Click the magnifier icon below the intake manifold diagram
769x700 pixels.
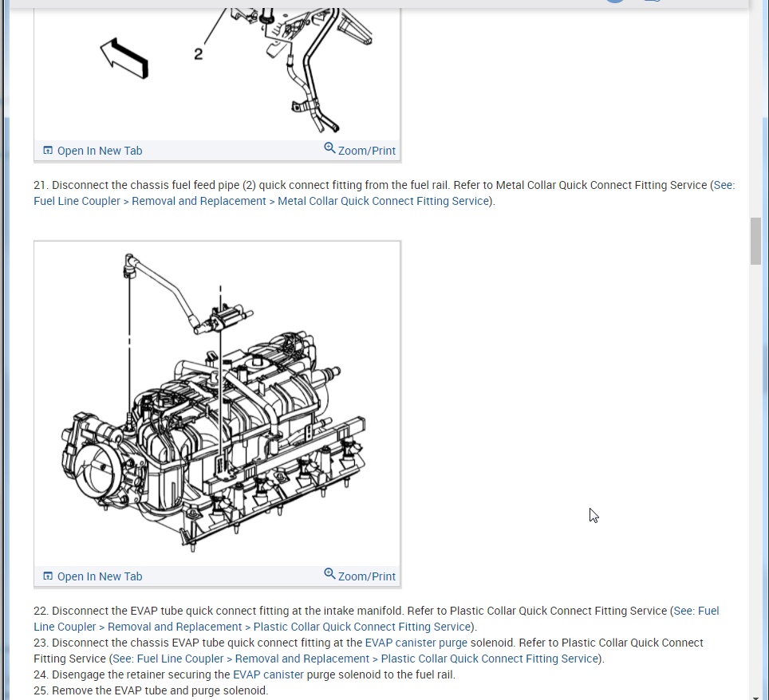click(329, 573)
